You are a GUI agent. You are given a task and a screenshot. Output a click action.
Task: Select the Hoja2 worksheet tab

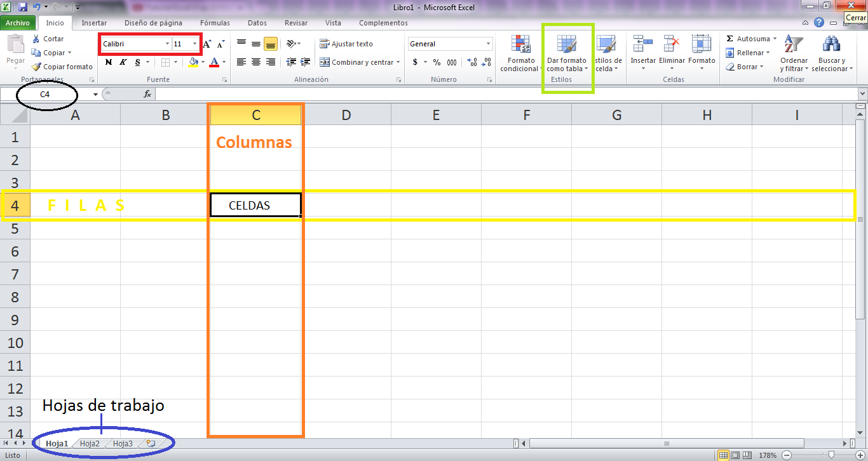(x=90, y=443)
